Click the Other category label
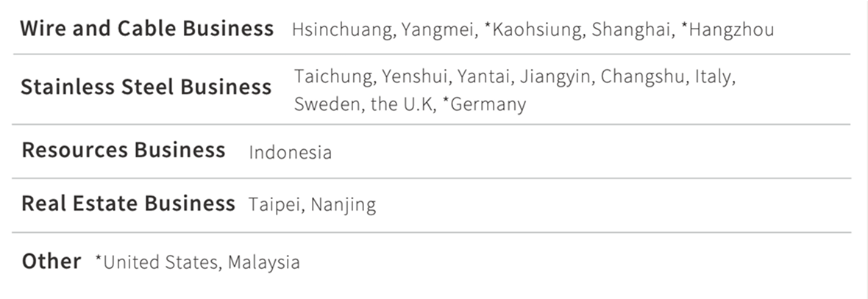868x299 pixels. (51, 262)
